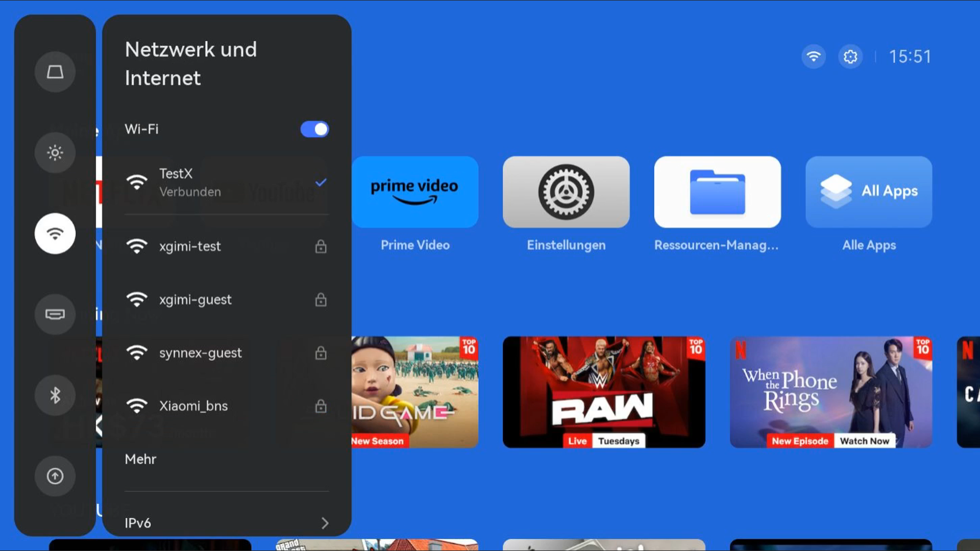This screenshot has height=551, width=980.
Task: Click the lock icon for synnex-guest
Action: tap(321, 353)
